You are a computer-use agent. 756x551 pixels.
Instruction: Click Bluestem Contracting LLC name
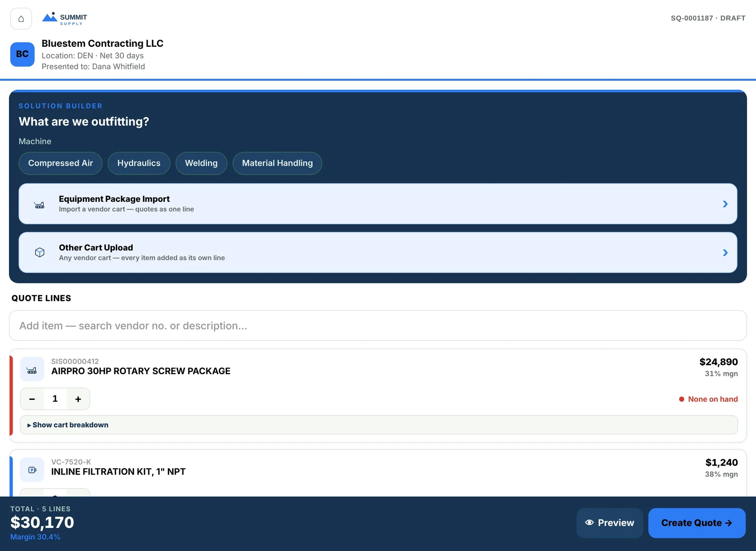(x=103, y=43)
